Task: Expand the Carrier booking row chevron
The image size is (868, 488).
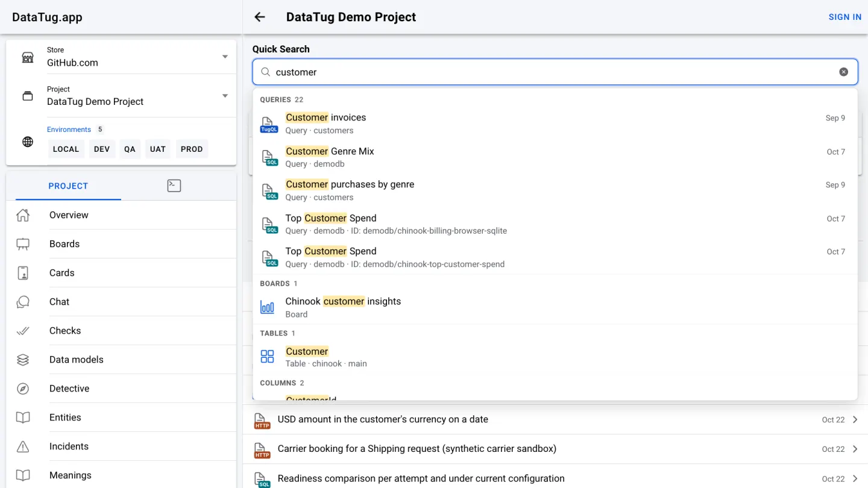Action: pyautogui.click(x=855, y=449)
